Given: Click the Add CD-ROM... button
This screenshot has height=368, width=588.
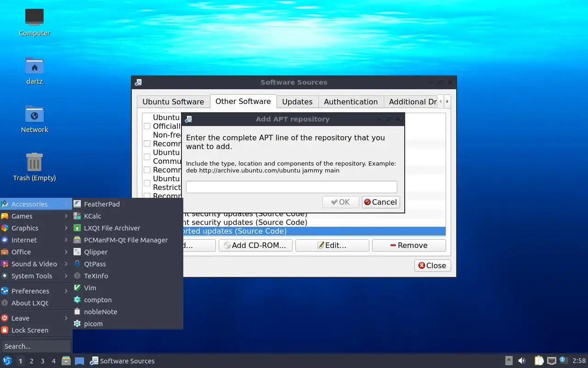Looking at the screenshot, I should [x=255, y=245].
